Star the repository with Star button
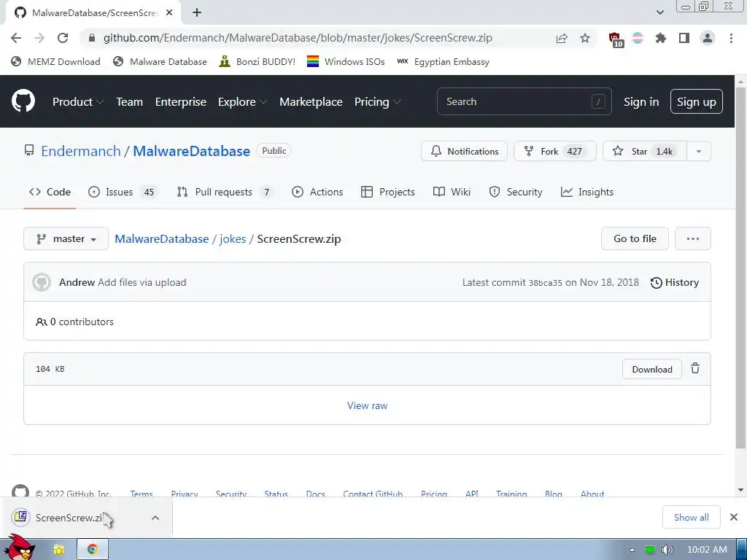The width and height of the screenshot is (747, 560). coord(645,152)
